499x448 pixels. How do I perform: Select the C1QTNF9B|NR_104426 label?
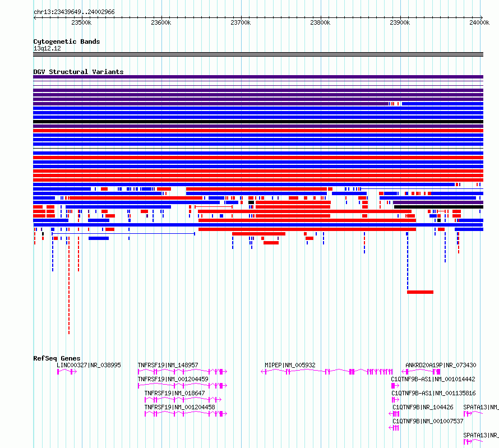423,407
